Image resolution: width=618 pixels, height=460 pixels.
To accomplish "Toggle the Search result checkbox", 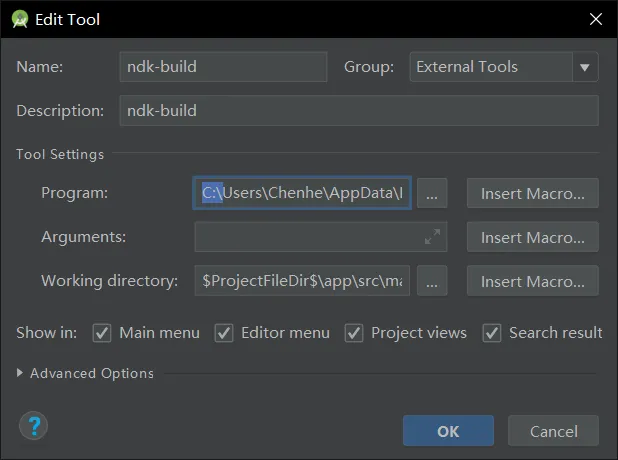I will [492, 333].
